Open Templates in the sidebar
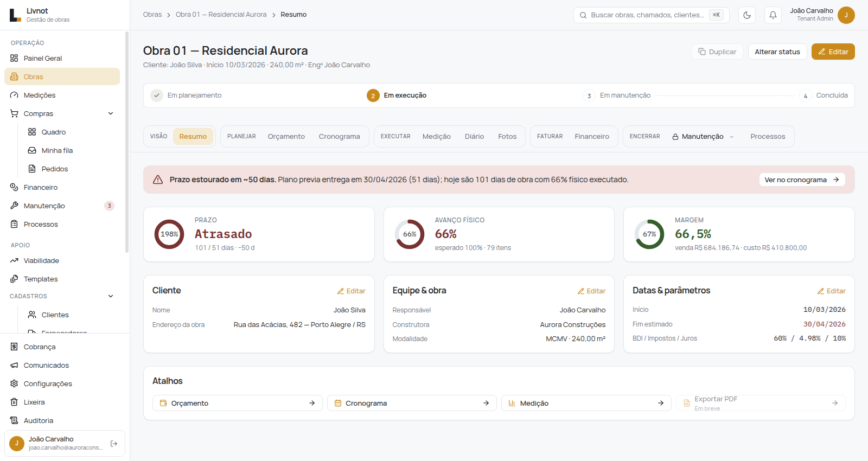Viewport: 868px width, 461px height. pos(62,279)
